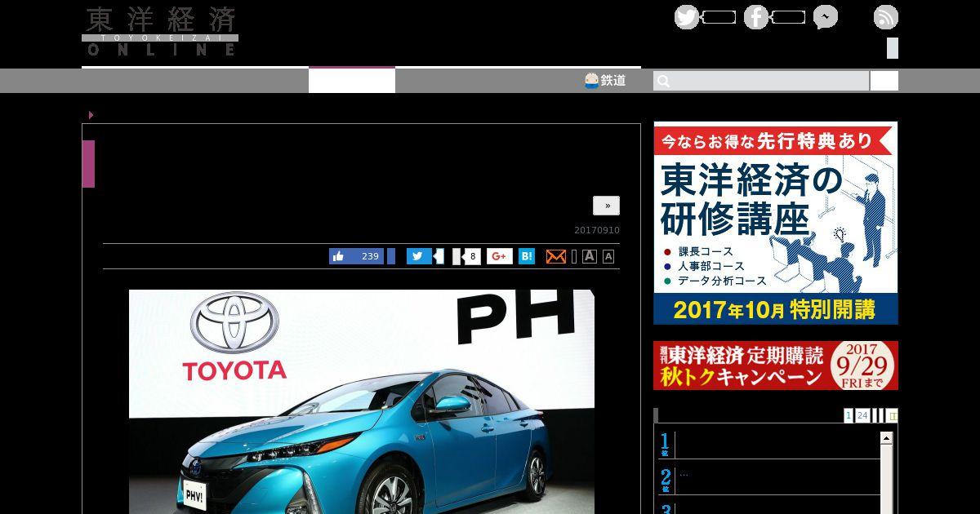The image size is (980, 514).
Task: Open the header Twitter circle icon
Action: point(687,17)
